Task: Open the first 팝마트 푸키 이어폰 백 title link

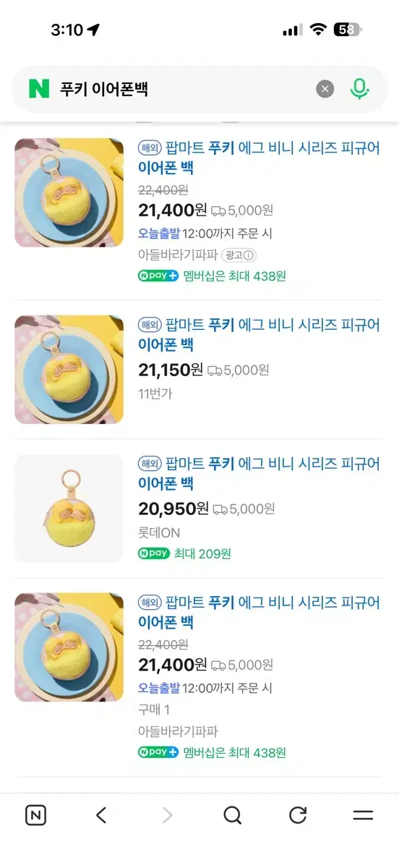Action: [259, 158]
